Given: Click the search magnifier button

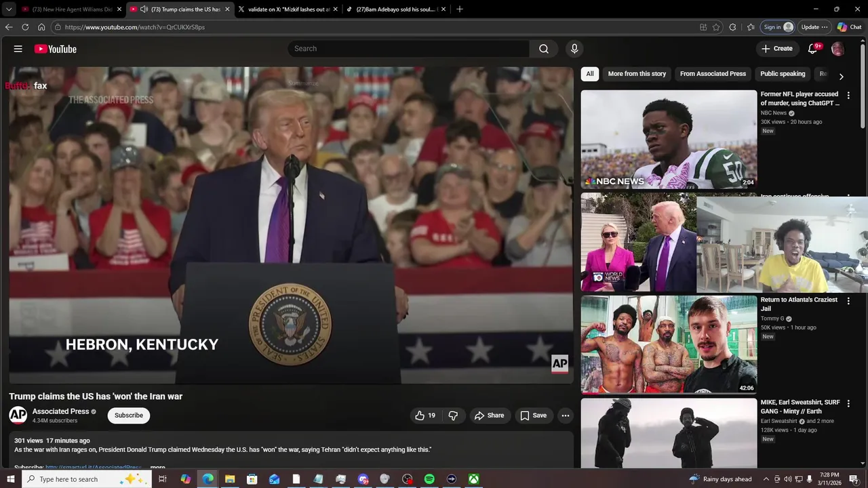Looking at the screenshot, I should point(544,49).
